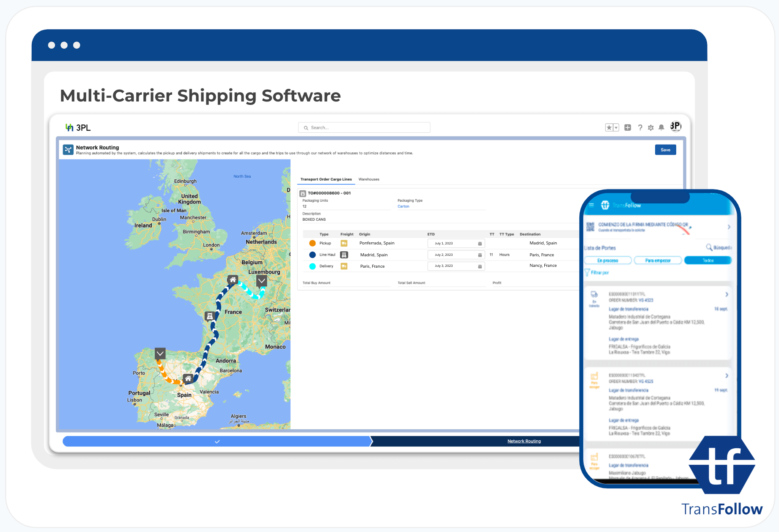Click the Madrid warehouse home marker on map
Image resolution: width=779 pixels, height=532 pixels.
(x=188, y=378)
